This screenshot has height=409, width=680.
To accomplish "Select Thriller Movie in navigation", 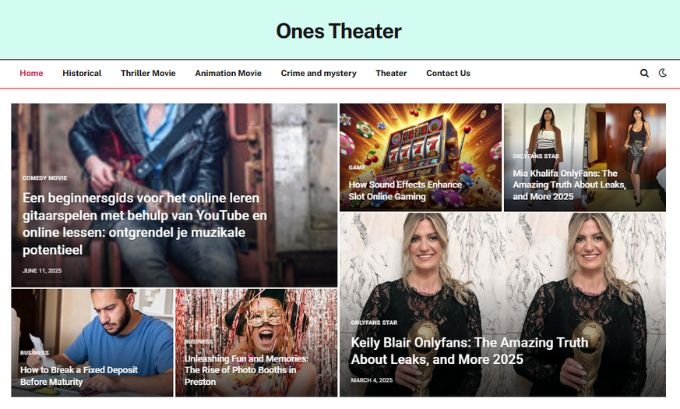I will coord(148,73).
